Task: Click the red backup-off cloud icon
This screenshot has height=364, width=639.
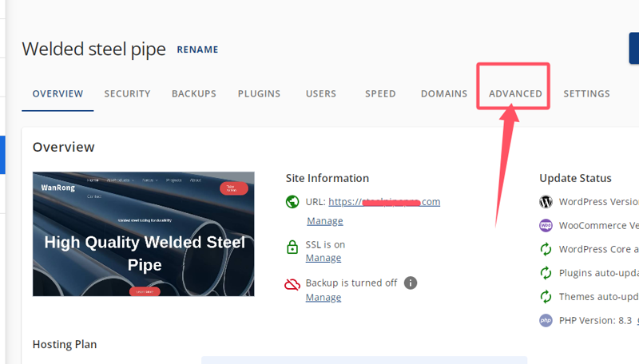Action: 292,284
